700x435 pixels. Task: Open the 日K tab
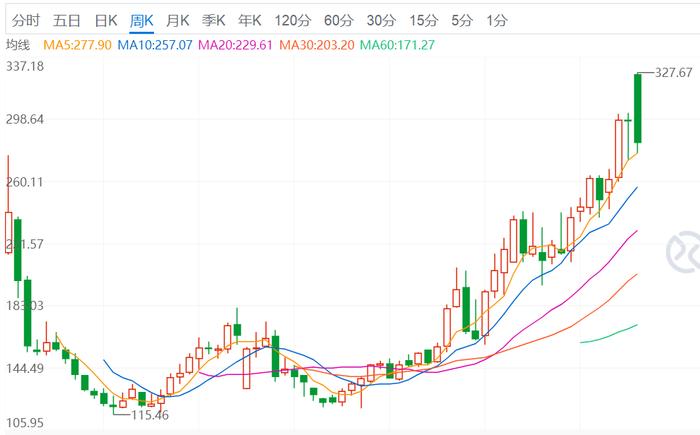[x=106, y=20]
